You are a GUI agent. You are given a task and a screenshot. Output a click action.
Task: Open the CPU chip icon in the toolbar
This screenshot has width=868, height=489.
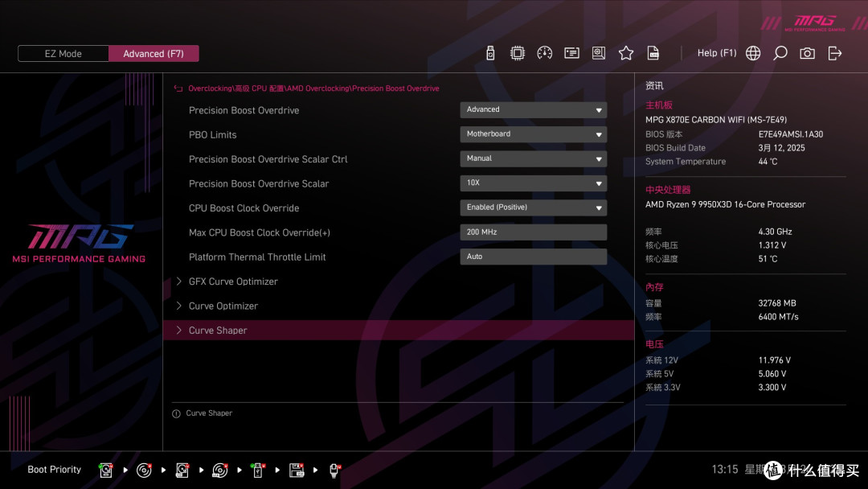click(x=517, y=53)
